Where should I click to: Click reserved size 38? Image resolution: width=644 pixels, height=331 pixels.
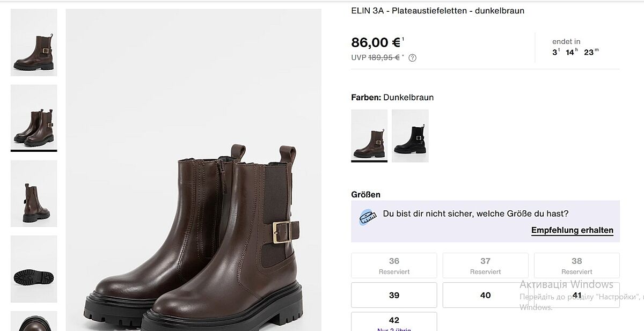pyautogui.click(x=577, y=266)
